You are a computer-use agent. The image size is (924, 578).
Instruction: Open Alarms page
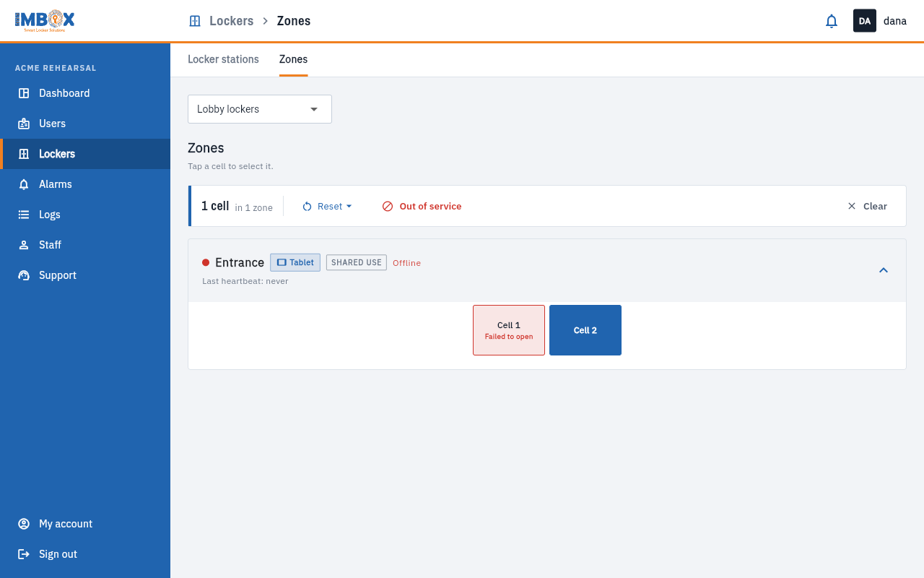[85, 184]
